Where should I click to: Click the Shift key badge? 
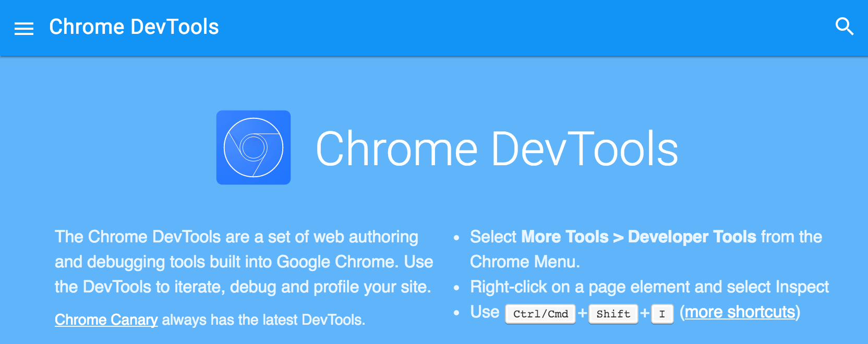click(613, 314)
